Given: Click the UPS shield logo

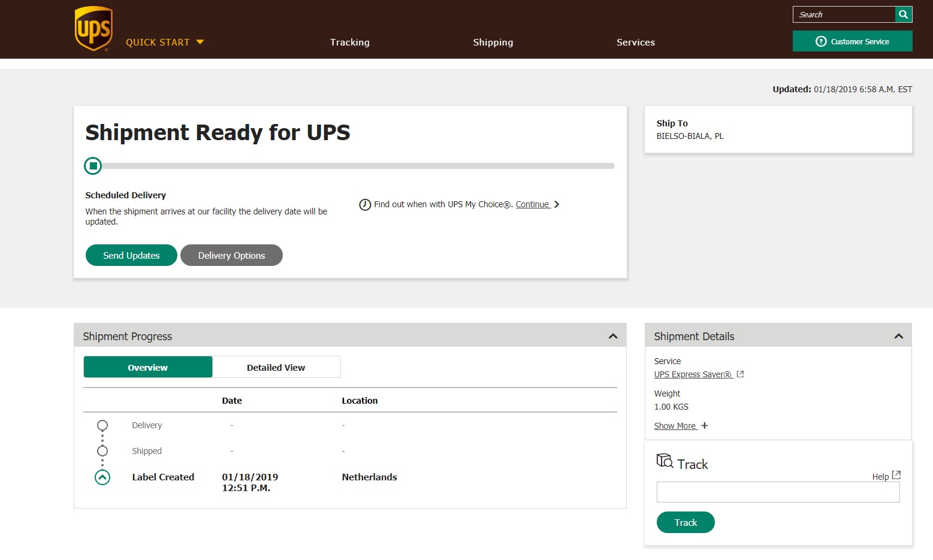Looking at the screenshot, I should (93, 29).
